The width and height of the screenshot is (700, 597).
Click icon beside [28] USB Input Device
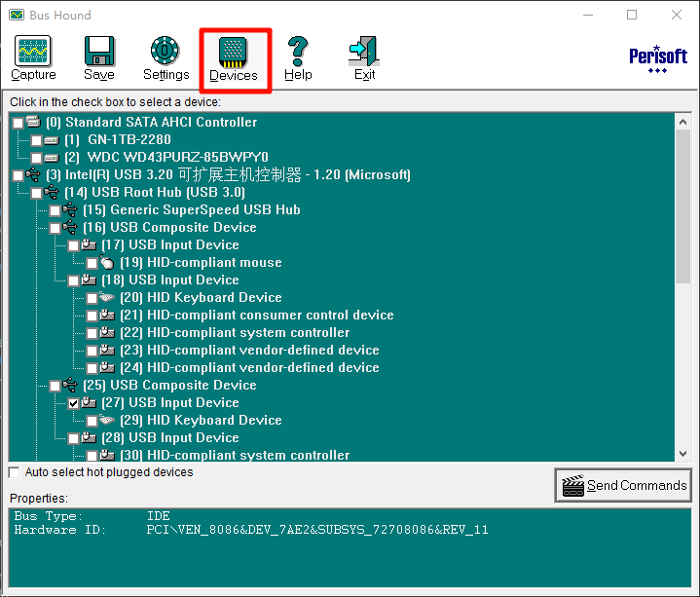(89, 437)
